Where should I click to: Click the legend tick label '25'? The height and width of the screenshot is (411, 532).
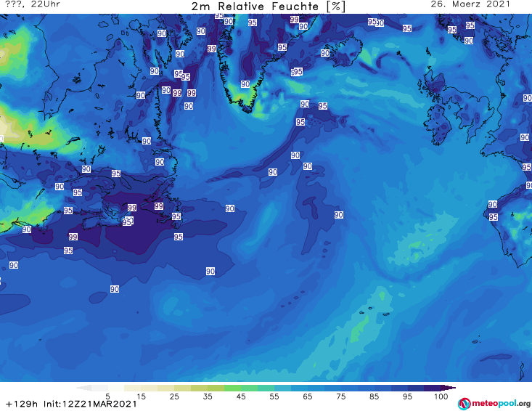pos(174,396)
